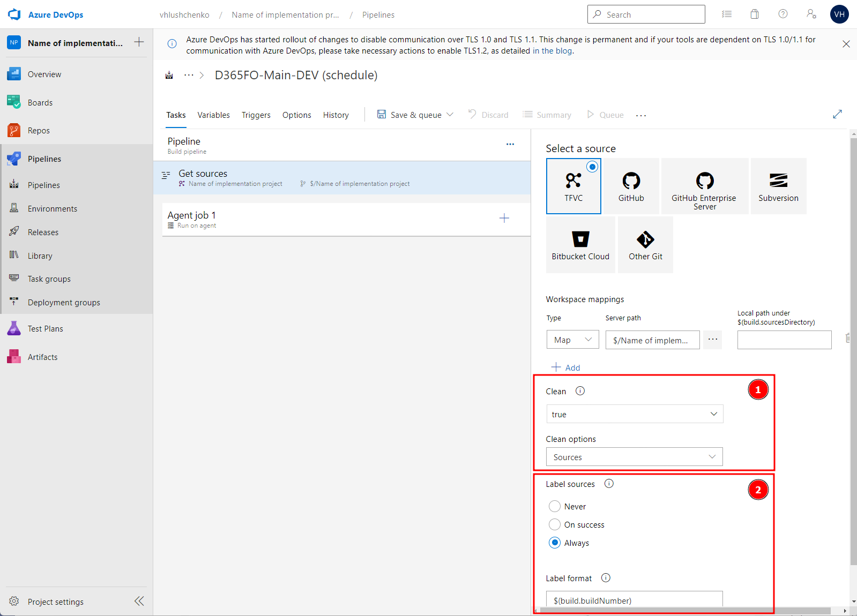Expand Clean options Sources dropdown
This screenshot has height=616, width=857.
click(x=634, y=457)
